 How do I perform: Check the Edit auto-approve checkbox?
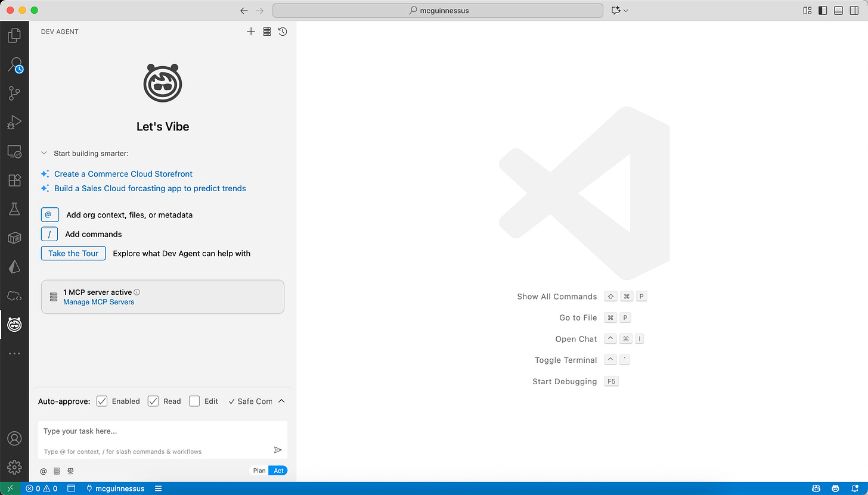[x=194, y=401]
